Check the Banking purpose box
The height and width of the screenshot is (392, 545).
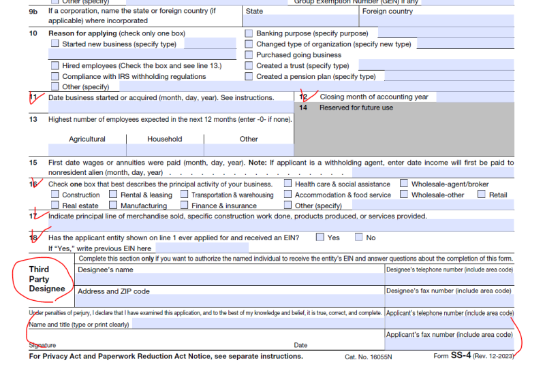tap(249, 33)
